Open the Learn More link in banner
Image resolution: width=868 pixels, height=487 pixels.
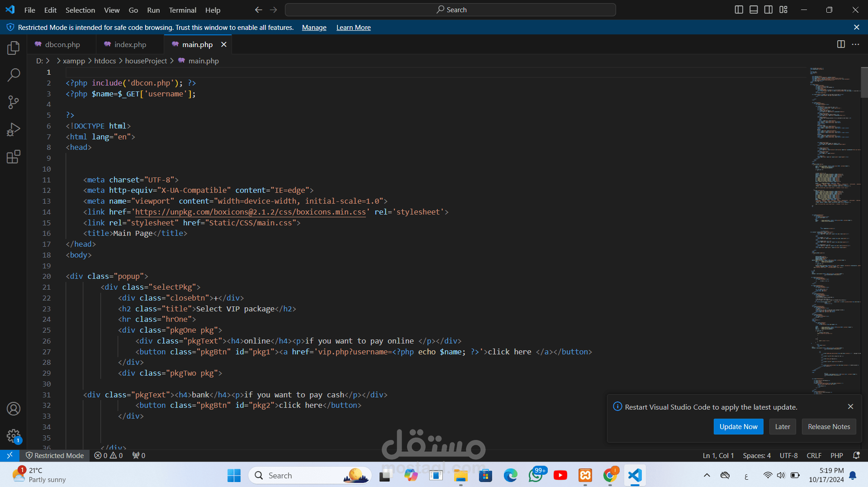click(353, 28)
